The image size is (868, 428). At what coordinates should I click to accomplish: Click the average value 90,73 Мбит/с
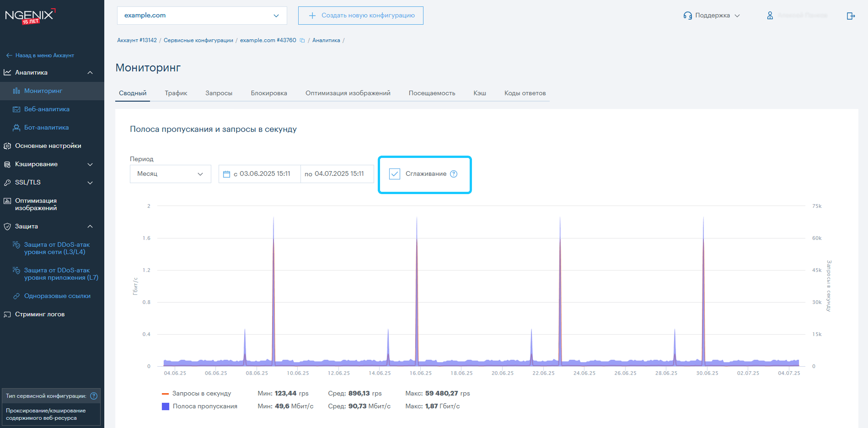pos(370,406)
